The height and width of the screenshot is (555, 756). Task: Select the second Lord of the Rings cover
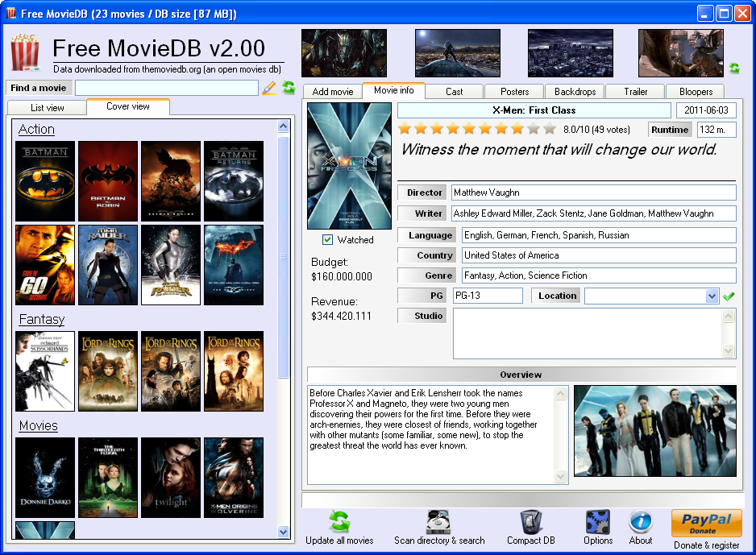[x=171, y=371]
